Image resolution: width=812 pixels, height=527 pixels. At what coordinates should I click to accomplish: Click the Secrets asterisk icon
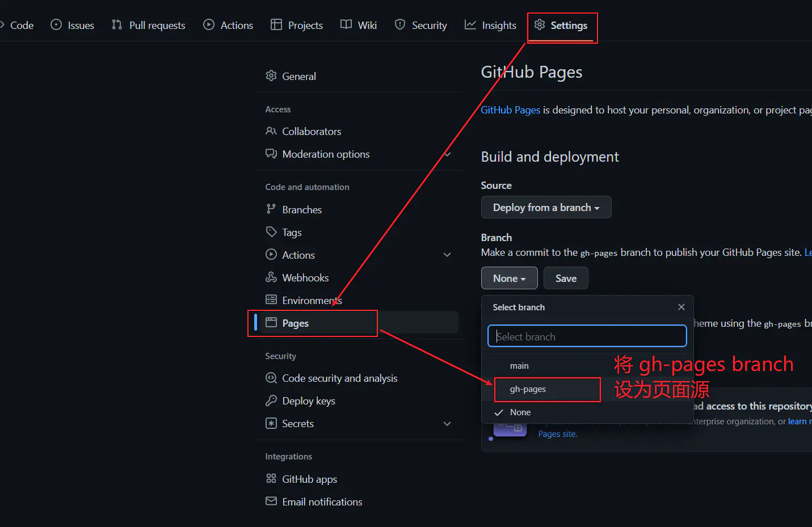tap(271, 423)
